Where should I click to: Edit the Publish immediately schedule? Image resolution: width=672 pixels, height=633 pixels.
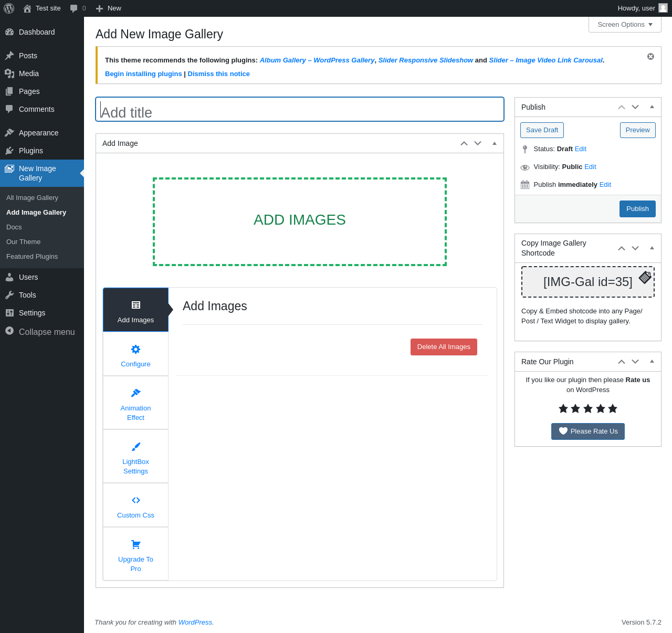(605, 185)
